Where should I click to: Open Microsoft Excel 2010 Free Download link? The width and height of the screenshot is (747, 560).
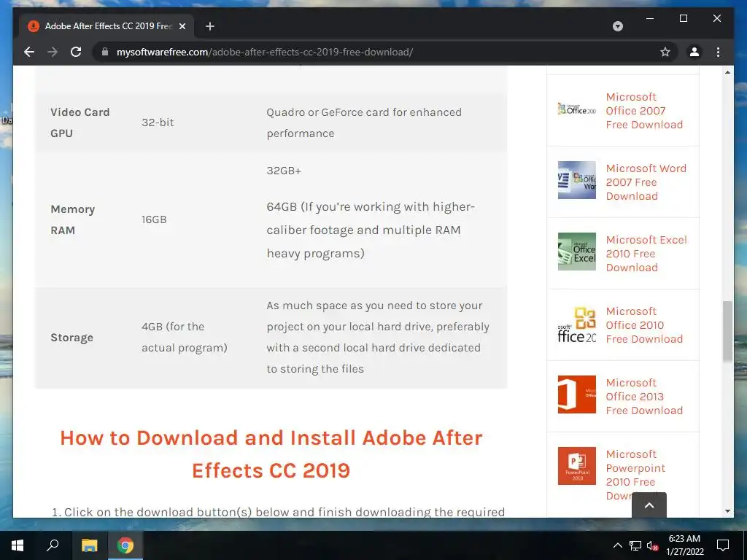[646, 253]
